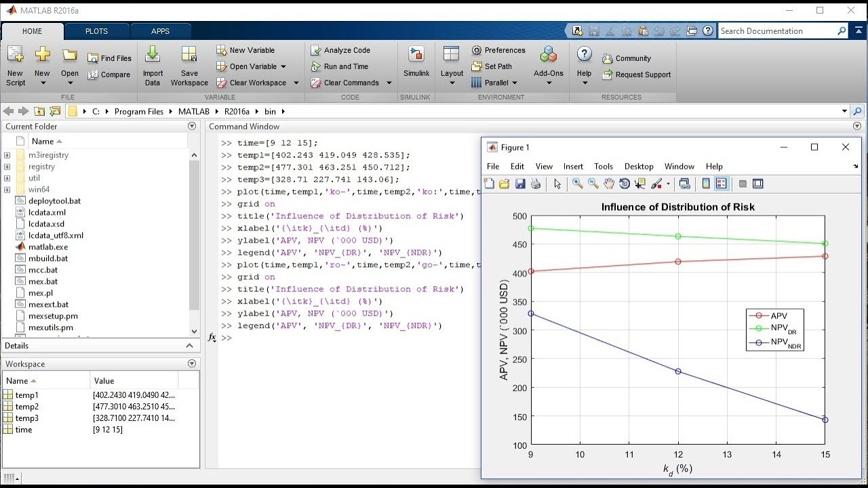
Task: Open the Clear Commands dropdown arrow
Action: coord(389,83)
